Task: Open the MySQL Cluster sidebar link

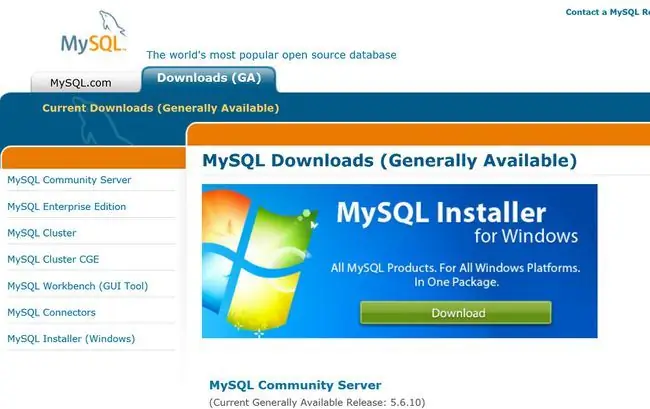Action: 41,233
